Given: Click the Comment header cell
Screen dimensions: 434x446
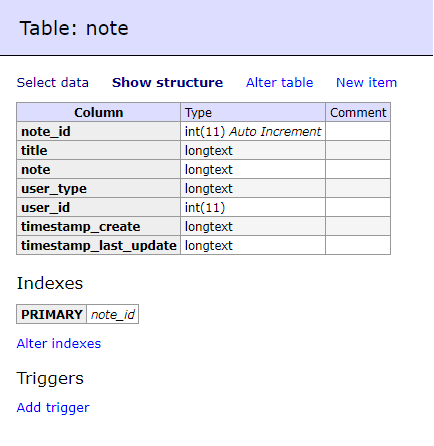Looking at the screenshot, I should pos(358,112).
